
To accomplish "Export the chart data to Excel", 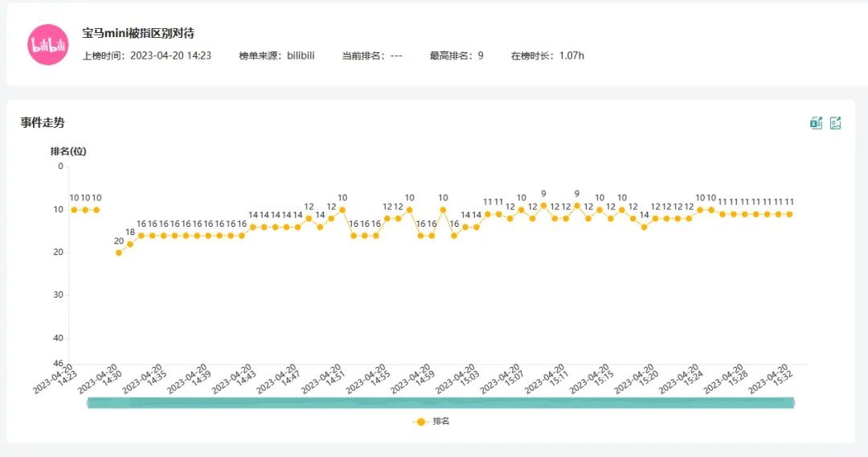I will click(816, 123).
